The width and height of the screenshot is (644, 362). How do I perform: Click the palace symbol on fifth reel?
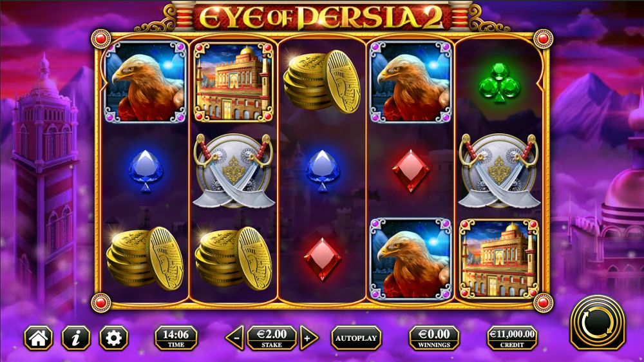(x=499, y=260)
